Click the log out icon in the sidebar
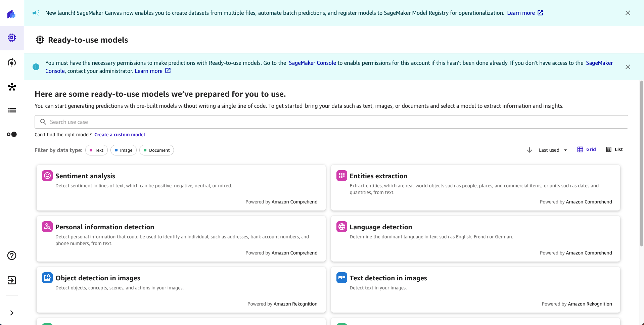 click(12, 280)
